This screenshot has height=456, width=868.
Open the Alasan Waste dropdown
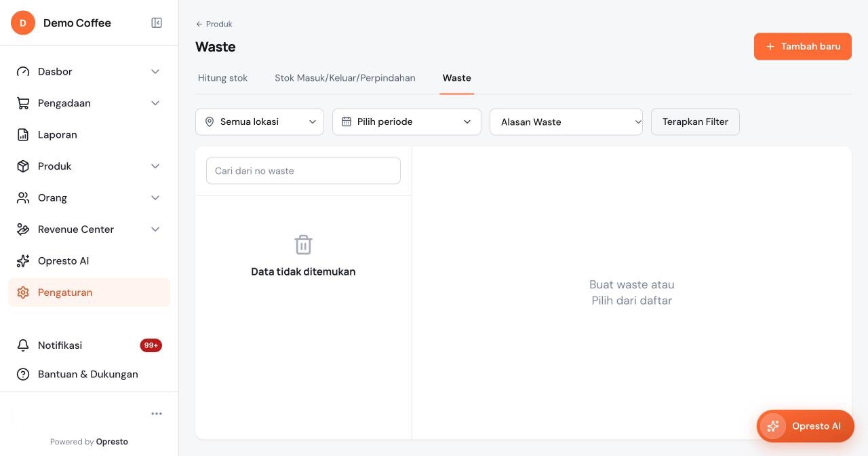566,122
